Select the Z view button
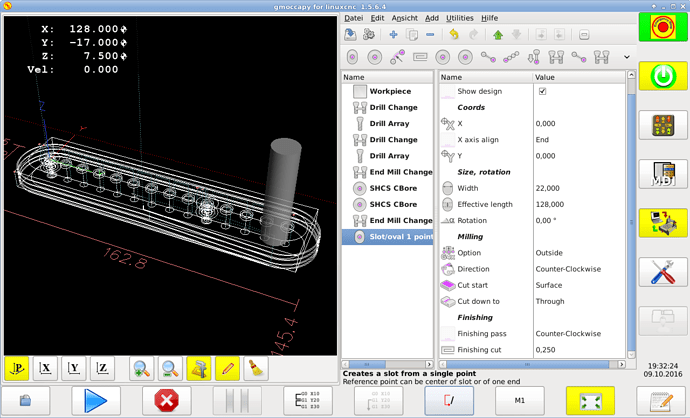The image size is (690, 418). coord(103,369)
